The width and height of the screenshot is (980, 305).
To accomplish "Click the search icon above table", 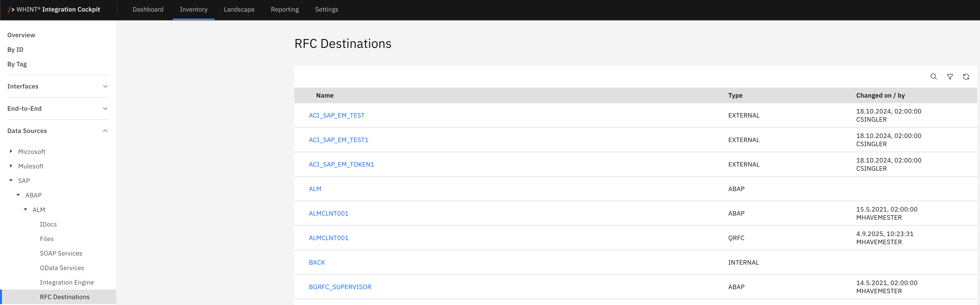I will [x=933, y=77].
